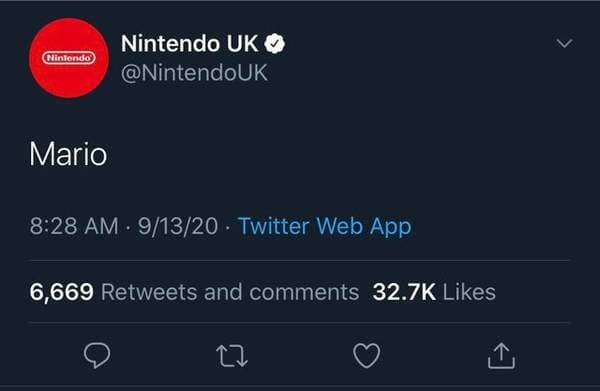Open the Nintendo UK display name
Viewport: 600px width, 391px height.
190,44
